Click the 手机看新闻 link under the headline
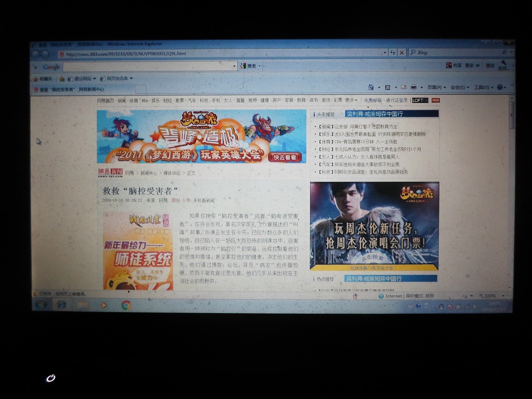This screenshot has height=399, width=532. 204,200
